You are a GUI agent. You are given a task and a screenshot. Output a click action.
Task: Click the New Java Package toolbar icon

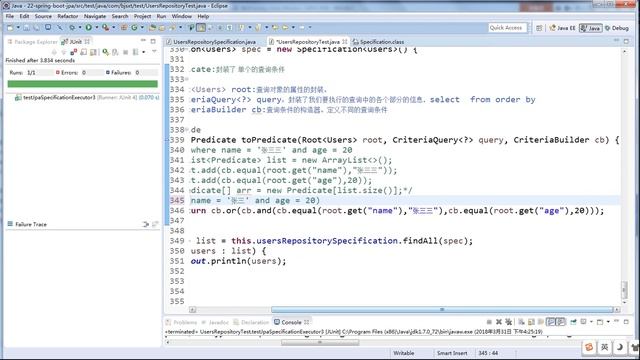pos(124,27)
